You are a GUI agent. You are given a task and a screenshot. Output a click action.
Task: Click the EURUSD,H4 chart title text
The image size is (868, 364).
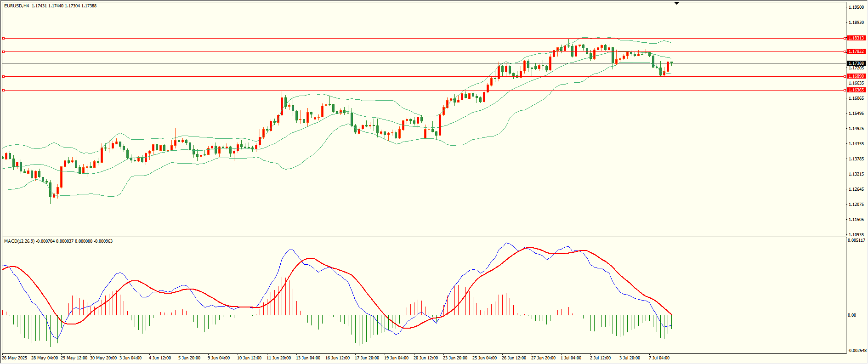pyautogui.click(x=17, y=6)
